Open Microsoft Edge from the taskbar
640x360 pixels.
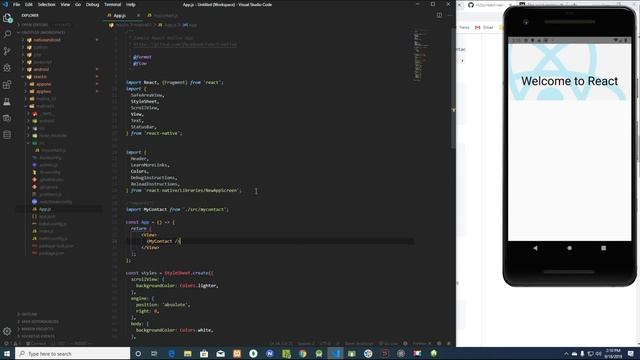pos(171,353)
